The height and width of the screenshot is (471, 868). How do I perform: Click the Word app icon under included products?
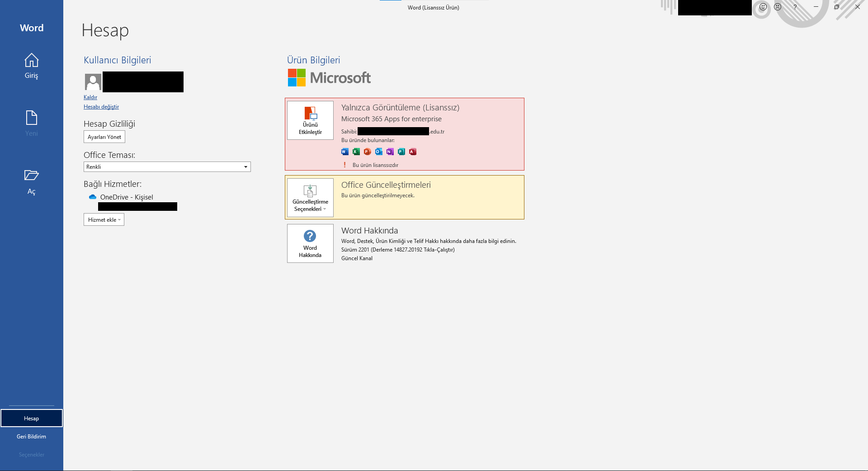[345, 152]
